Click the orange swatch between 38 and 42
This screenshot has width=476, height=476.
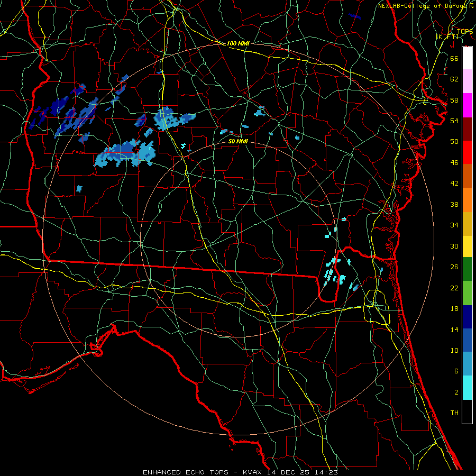[x=467, y=200]
